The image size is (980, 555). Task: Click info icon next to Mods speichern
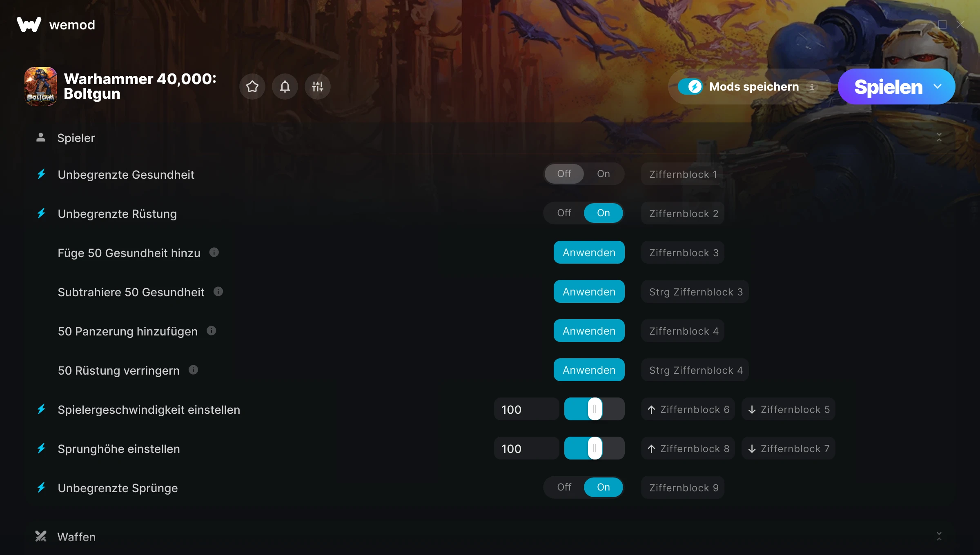(x=812, y=87)
